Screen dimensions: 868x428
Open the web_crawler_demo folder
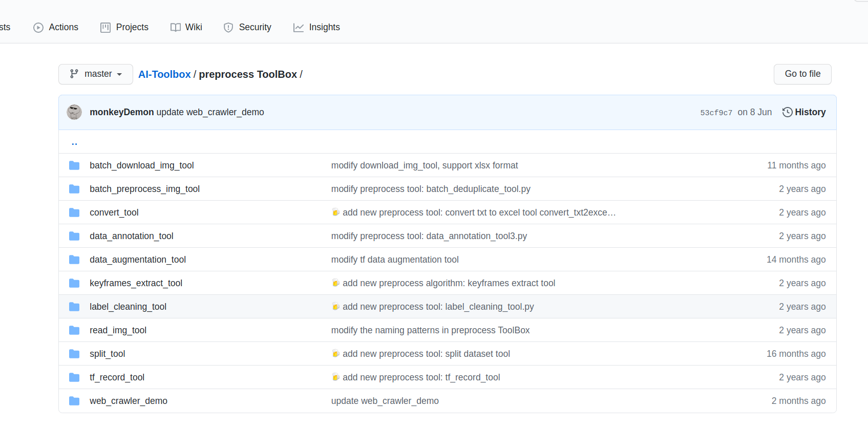pos(128,401)
